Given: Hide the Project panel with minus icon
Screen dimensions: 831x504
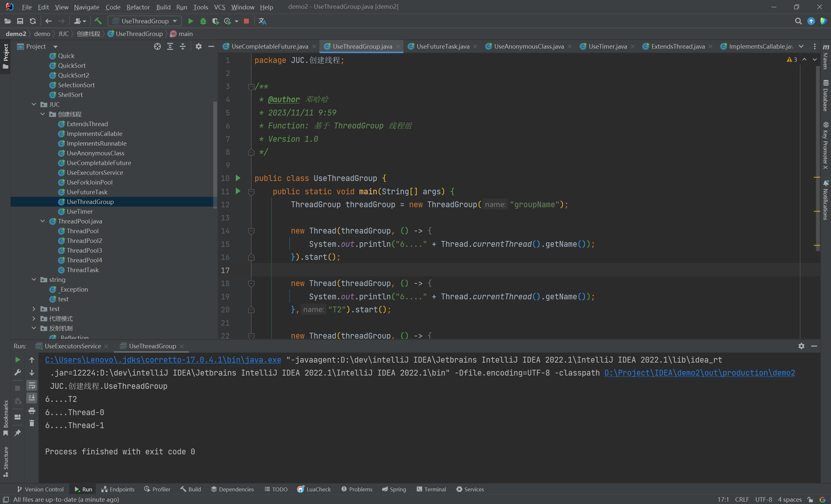Looking at the screenshot, I should (211, 46).
